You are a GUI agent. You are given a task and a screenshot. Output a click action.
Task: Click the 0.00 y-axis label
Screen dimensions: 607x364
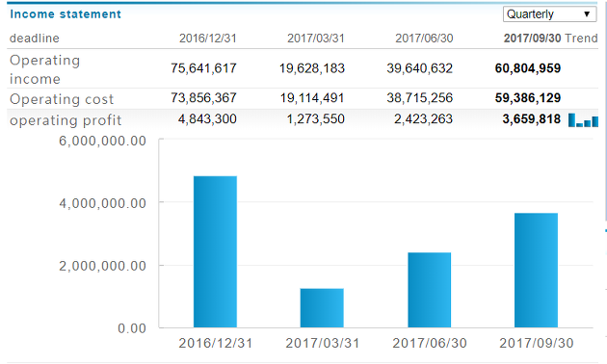click(132, 328)
